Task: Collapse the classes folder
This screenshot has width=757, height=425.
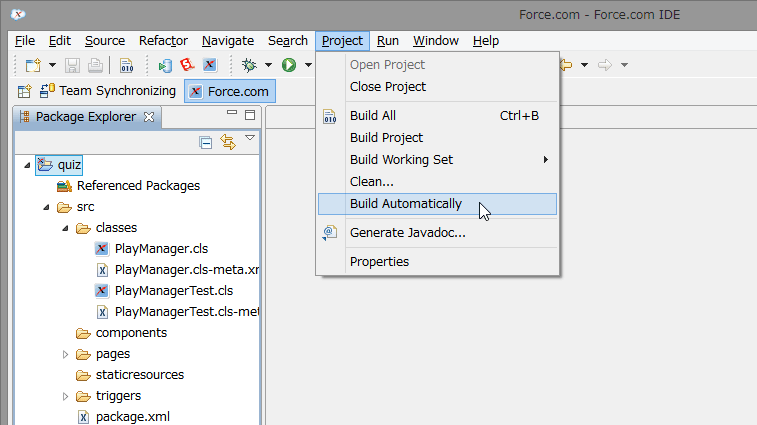Action: (x=65, y=228)
